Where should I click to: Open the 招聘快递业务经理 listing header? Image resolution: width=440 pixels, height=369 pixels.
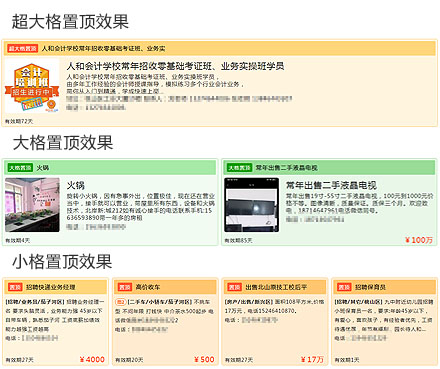click(x=51, y=287)
